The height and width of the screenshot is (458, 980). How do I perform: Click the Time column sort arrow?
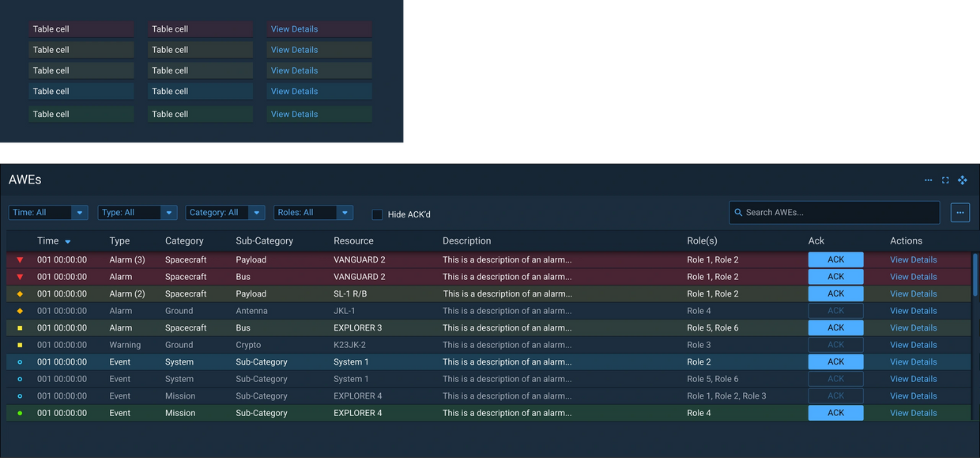click(x=68, y=241)
